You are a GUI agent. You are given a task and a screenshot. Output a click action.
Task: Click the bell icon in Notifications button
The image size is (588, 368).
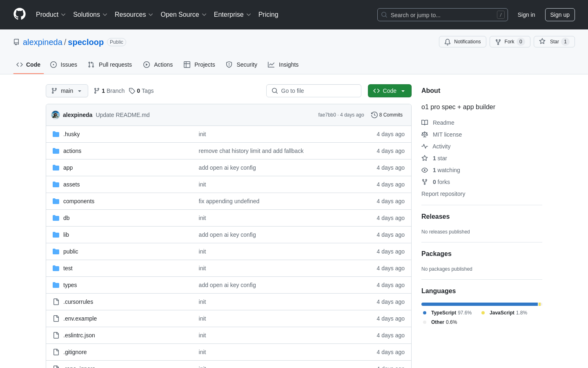click(x=448, y=42)
